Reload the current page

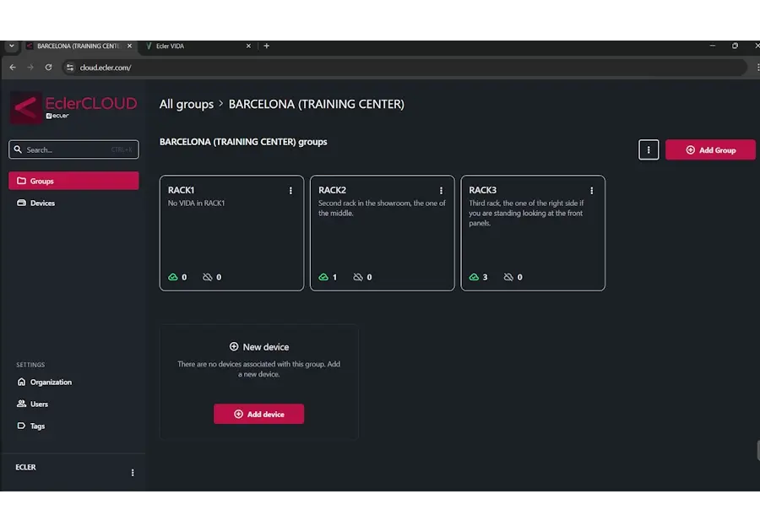(x=48, y=68)
